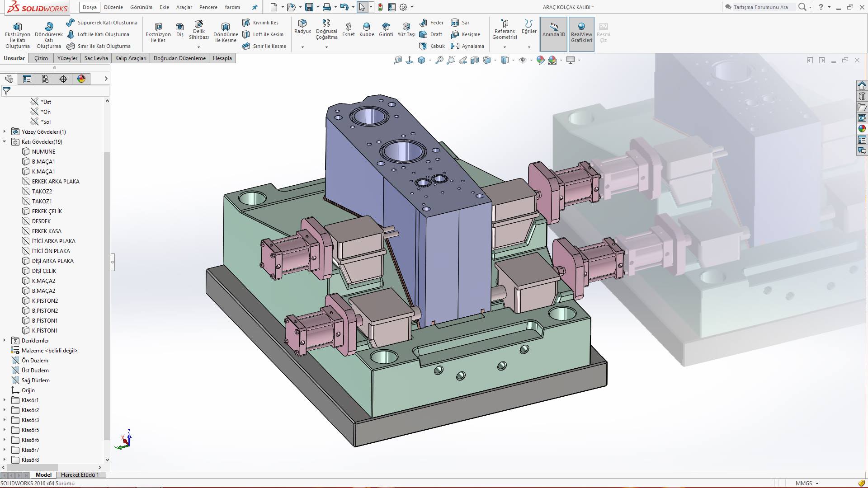Choose Süpürerek Katı Oluşturma command
Image resolution: width=868 pixels, height=488 pixels.
102,23
